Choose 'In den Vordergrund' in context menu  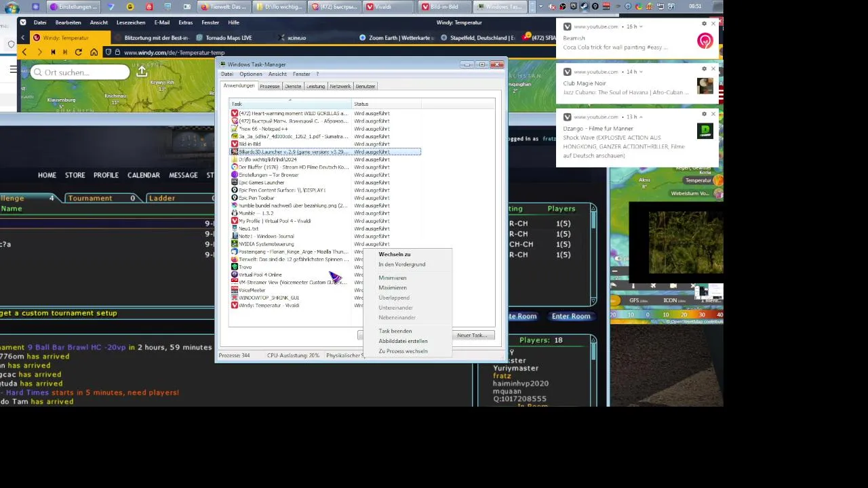(407, 264)
